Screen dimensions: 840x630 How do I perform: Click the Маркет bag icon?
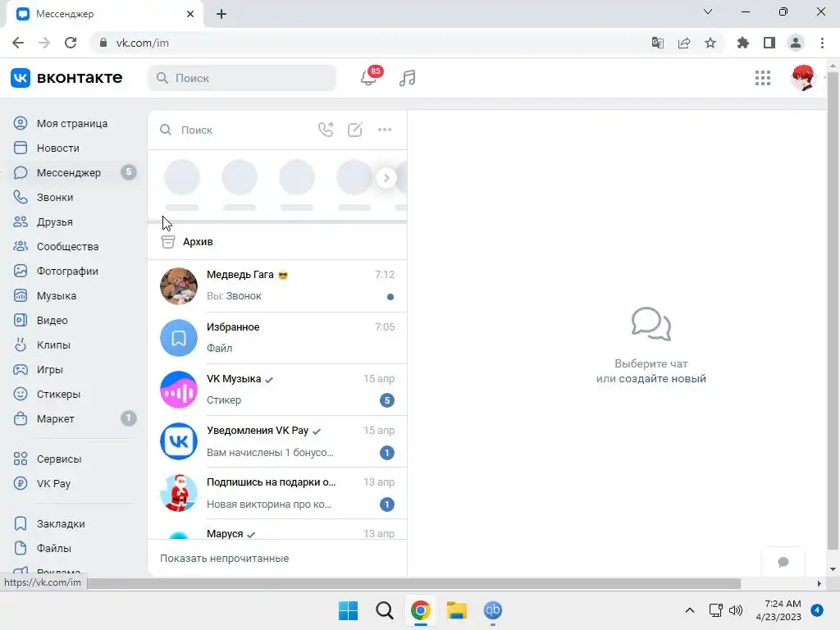21,418
